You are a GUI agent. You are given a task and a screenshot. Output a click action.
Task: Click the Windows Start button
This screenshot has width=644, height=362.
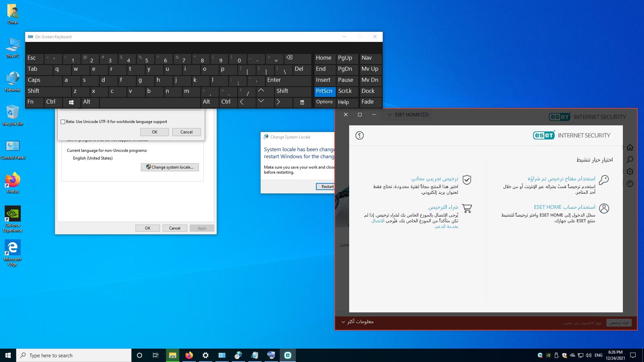pos(8,355)
